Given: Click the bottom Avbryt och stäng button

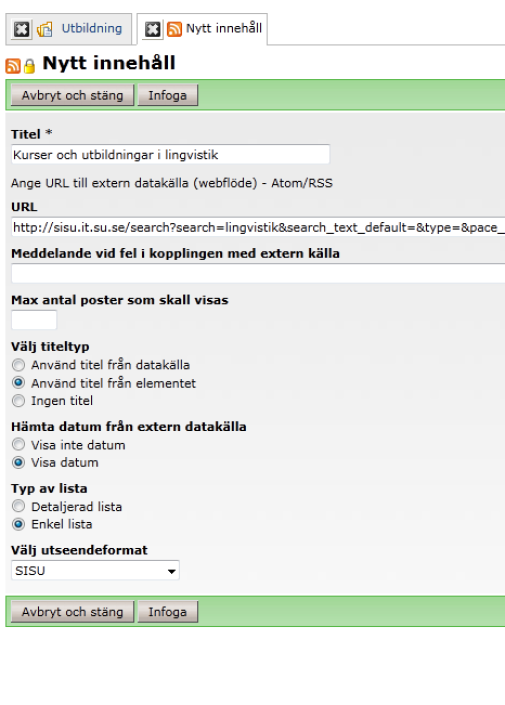Looking at the screenshot, I should tap(72, 612).
